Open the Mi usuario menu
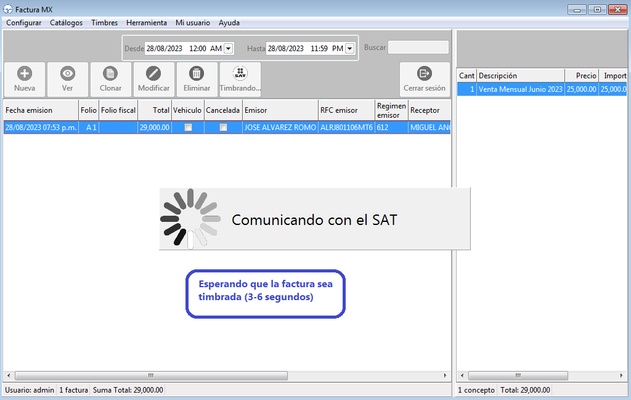Image resolution: width=631 pixels, height=400 pixels. pyautogui.click(x=193, y=23)
